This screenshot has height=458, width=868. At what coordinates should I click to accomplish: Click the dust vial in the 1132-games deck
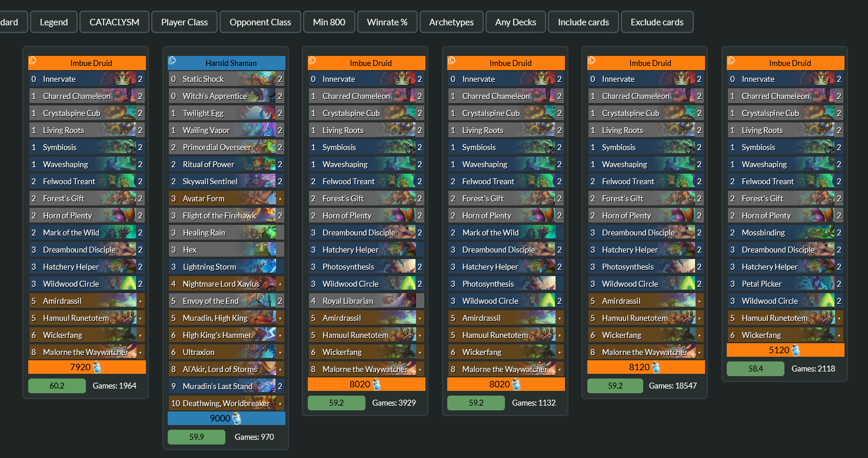tap(517, 384)
